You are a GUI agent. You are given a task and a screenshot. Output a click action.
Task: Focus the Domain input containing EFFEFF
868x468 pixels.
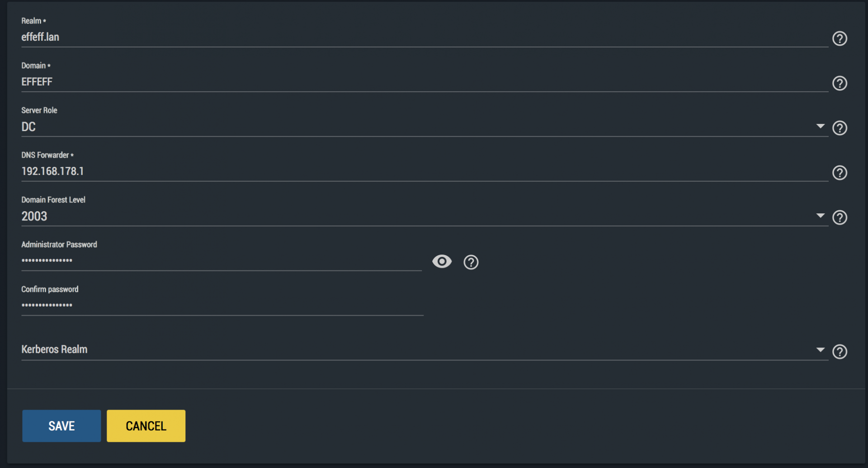click(x=407, y=82)
